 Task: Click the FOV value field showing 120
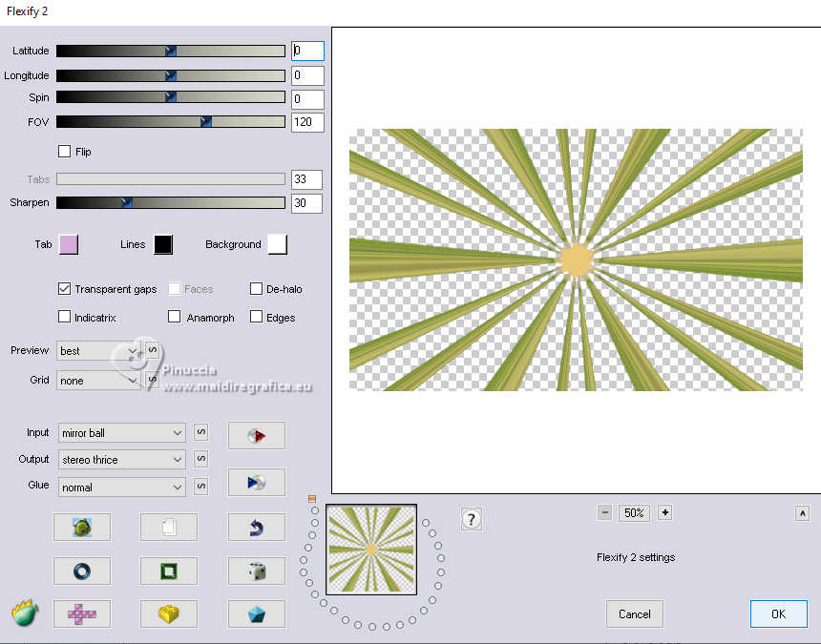pos(307,122)
